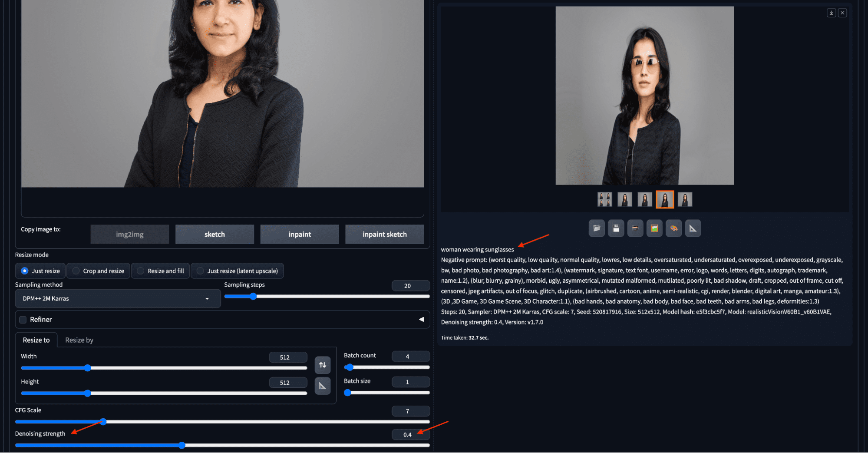The image size is (868, 453).
Task: Swap width and height with the arrows icon
Action: [323, 365]
